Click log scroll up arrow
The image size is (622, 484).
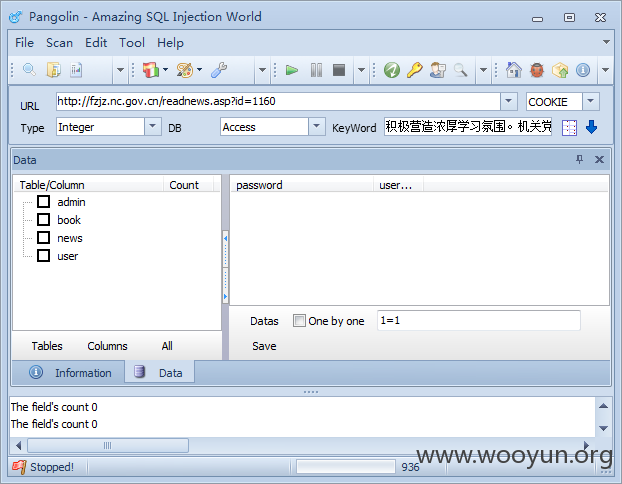click(x=603, y=406)
